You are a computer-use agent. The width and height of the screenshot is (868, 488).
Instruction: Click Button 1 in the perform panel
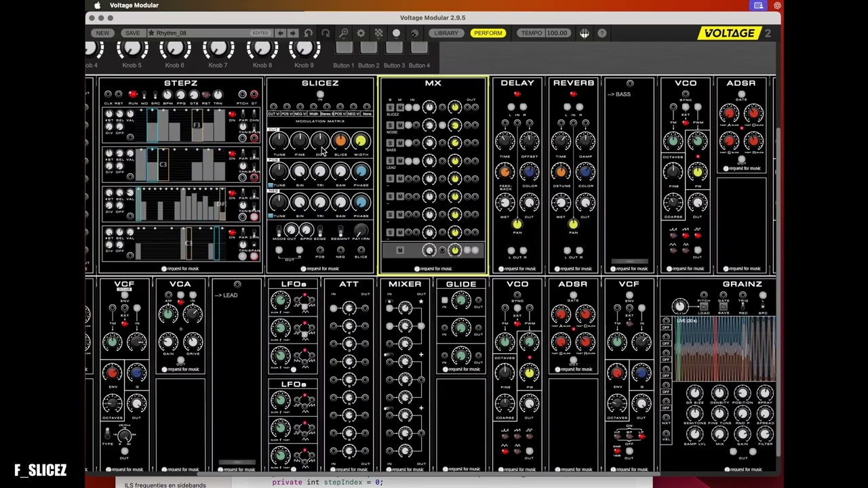[x=344, y=47]
